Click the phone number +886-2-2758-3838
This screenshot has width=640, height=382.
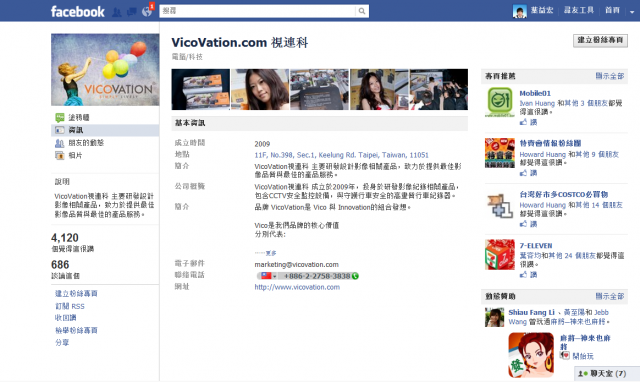(317, 276)
